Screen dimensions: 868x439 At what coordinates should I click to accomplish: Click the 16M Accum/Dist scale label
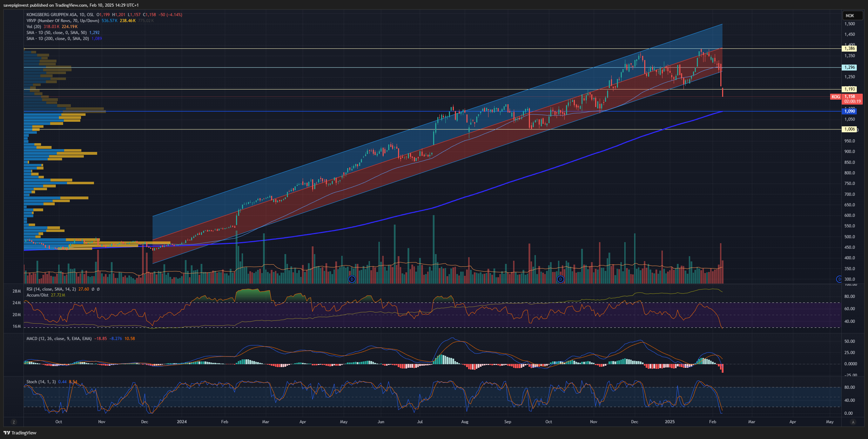[x=17, y=326]
